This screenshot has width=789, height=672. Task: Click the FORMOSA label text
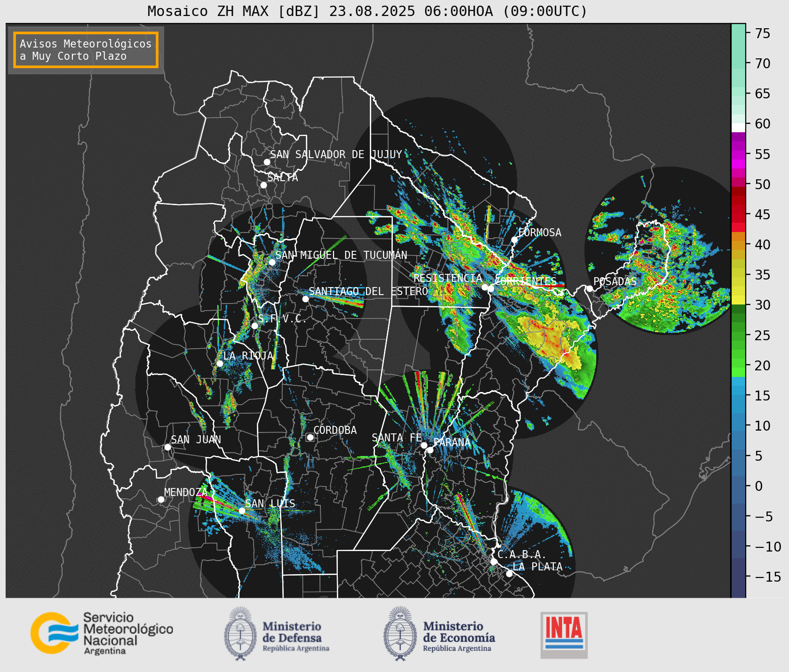point(540,232)
